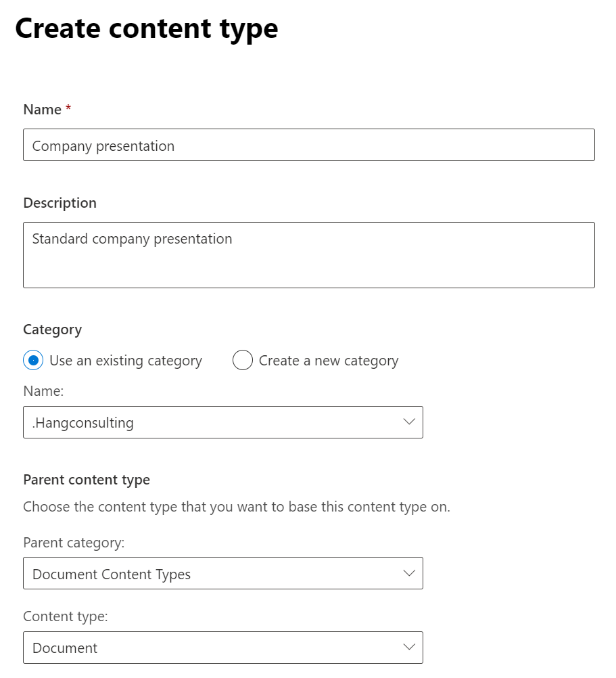The image size is (616, 678).
Task: Click inside the Description text area
Action: (x=309, y=255)
